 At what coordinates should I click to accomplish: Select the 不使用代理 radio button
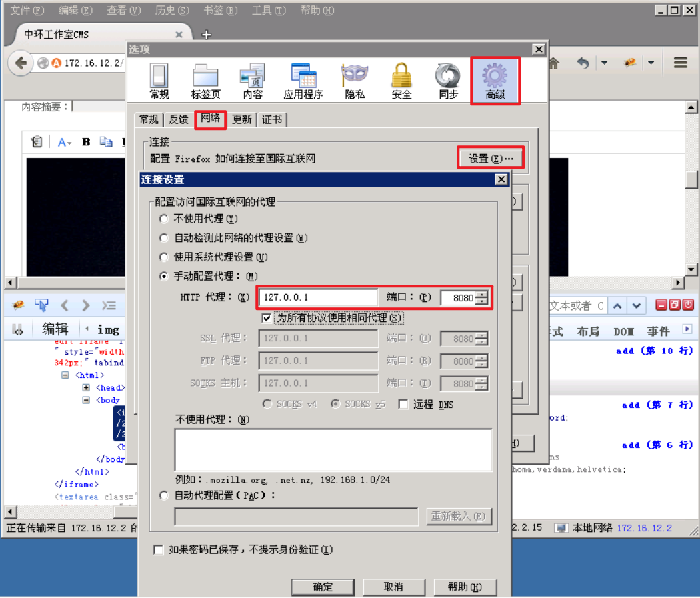pyautogui.click(x=163, y=218)
